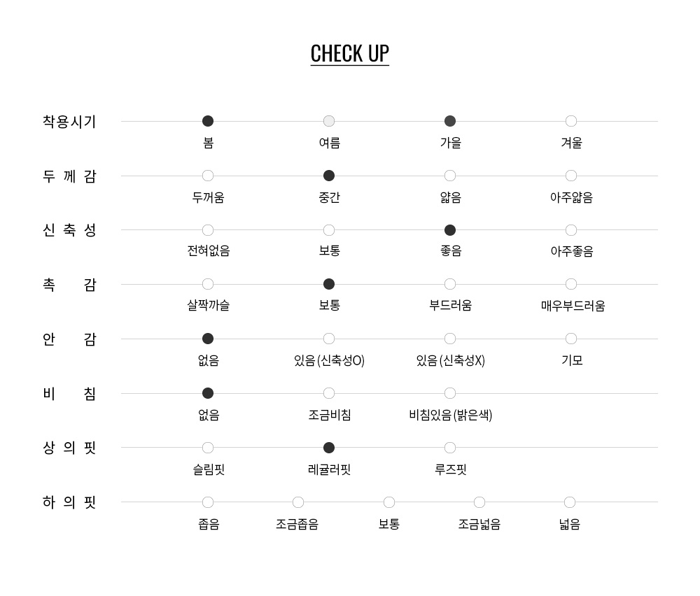Select the 아주얇음 thickness option dot

tap(571, 176)
